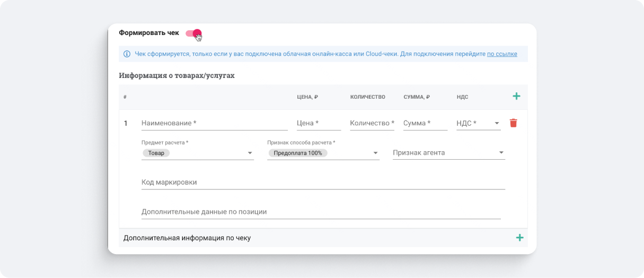Viewport: 644px width, 278px height.
Task: Focus the Наименование input field
Action: (214, 123)
